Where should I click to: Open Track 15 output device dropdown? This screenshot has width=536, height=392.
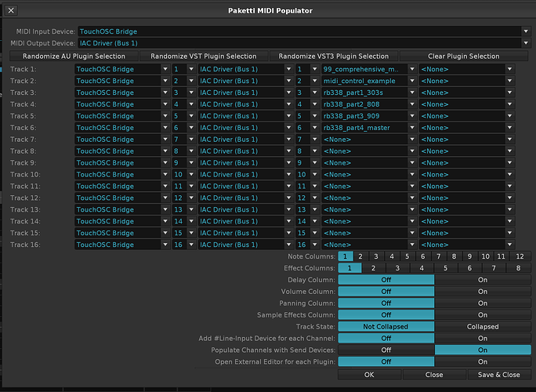(x=246, y=233)
